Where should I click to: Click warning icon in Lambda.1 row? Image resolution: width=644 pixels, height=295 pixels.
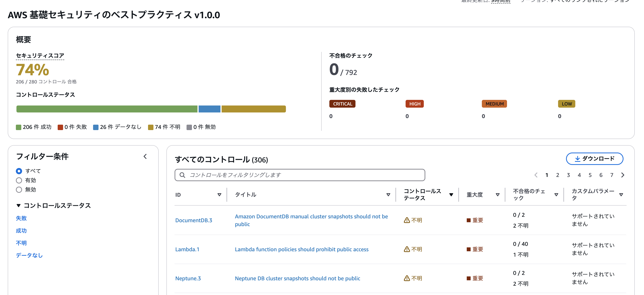407,249
